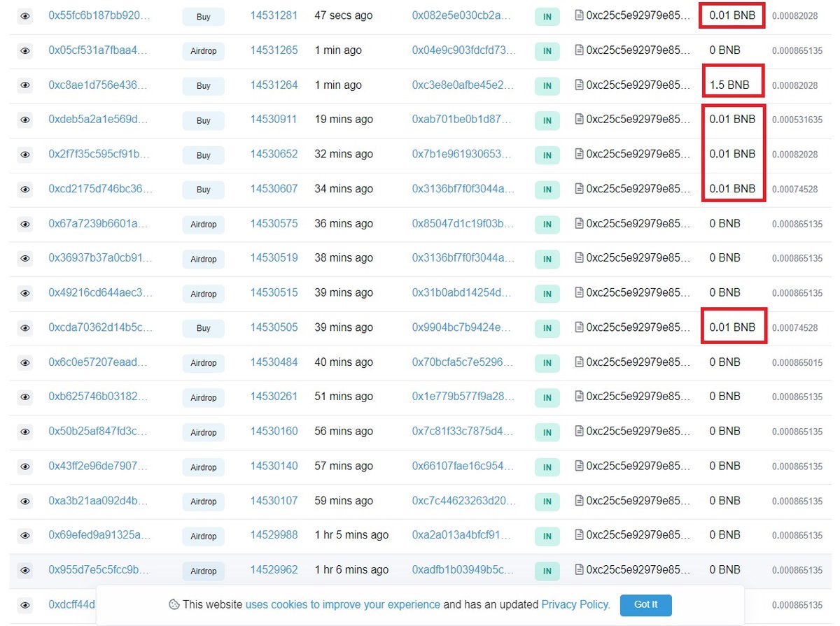Click eye icon beside 0x05cf531a7fbaa4 hash
The image size is (840, 626).
25,50
